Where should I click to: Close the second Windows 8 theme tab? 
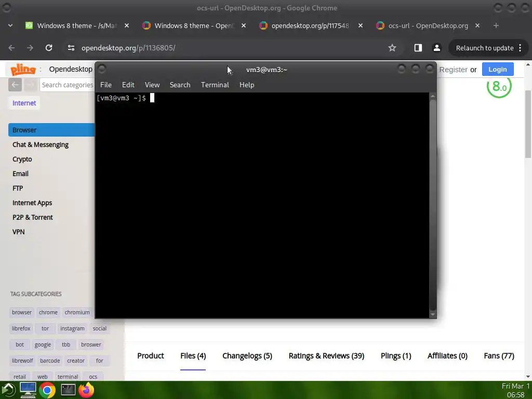[244, 25]
